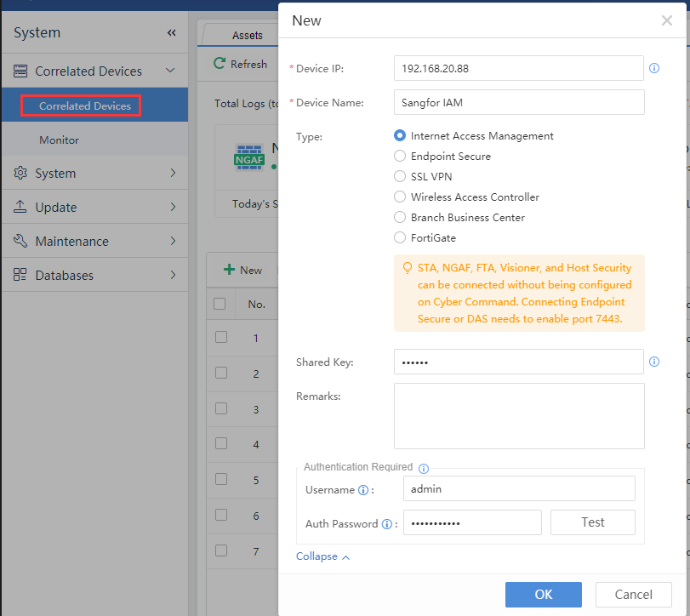Select the SSL VPN device type
Screen dimensions: 690x616
[400, 177]
